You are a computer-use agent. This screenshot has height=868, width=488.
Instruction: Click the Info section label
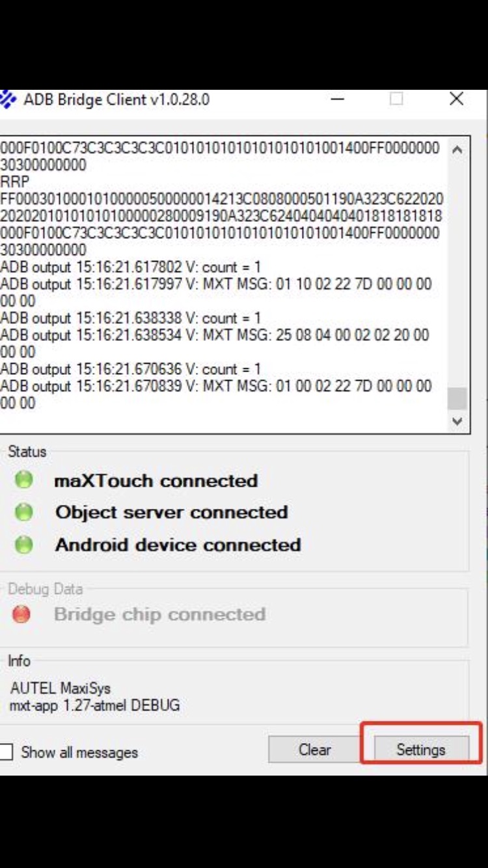20,660
